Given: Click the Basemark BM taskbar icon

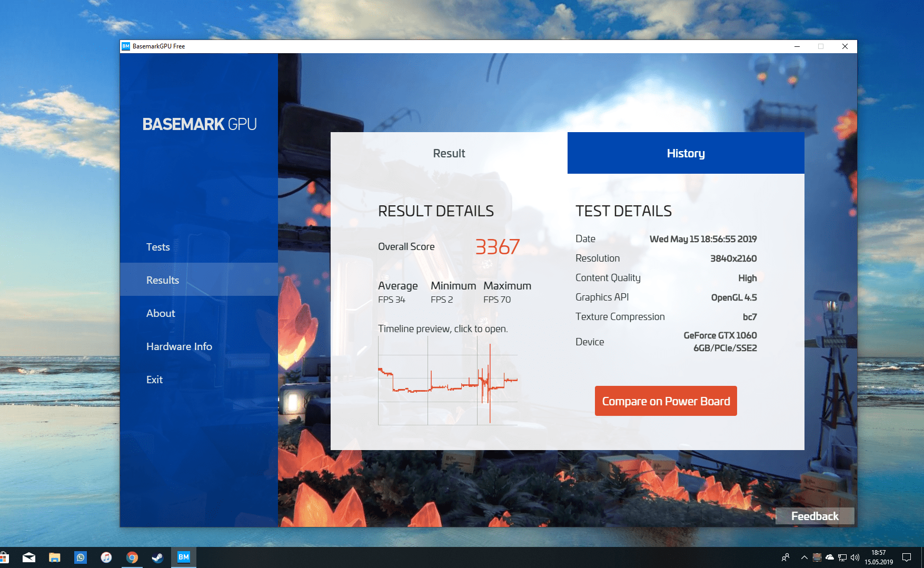Looking at the screenshot, I should click(183, 557).
